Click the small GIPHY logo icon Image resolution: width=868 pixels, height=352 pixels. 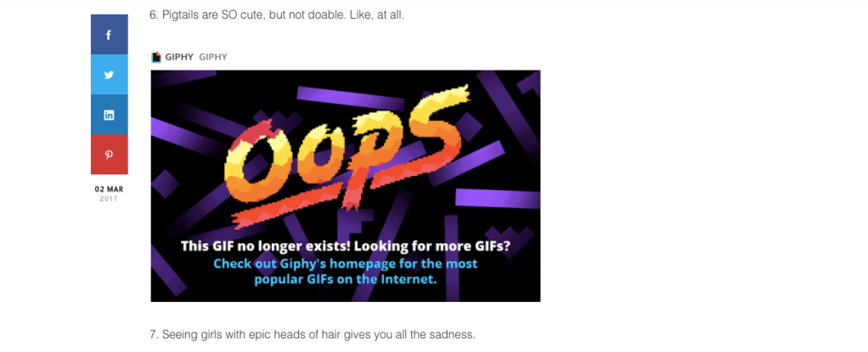[156, 57]
